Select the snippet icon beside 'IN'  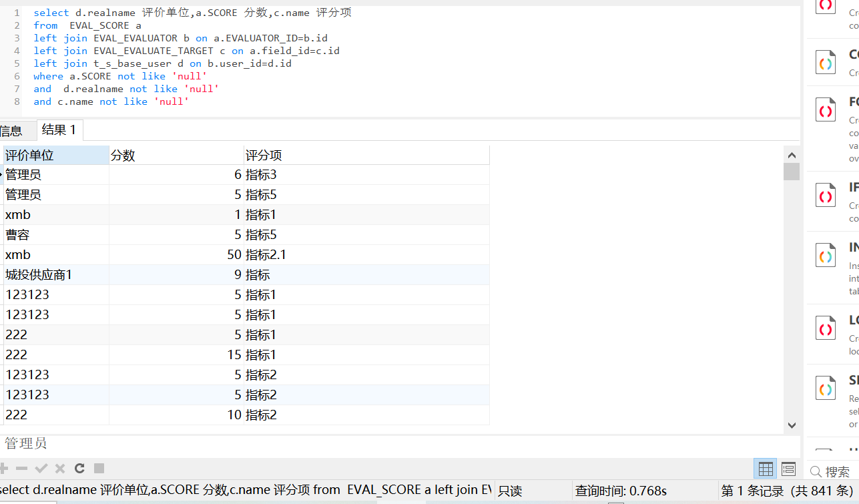coord(826,256)
